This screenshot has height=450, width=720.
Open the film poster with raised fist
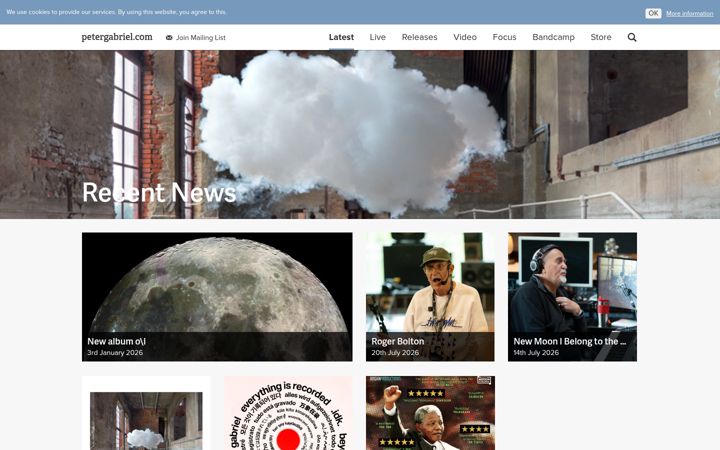point(430,413)
